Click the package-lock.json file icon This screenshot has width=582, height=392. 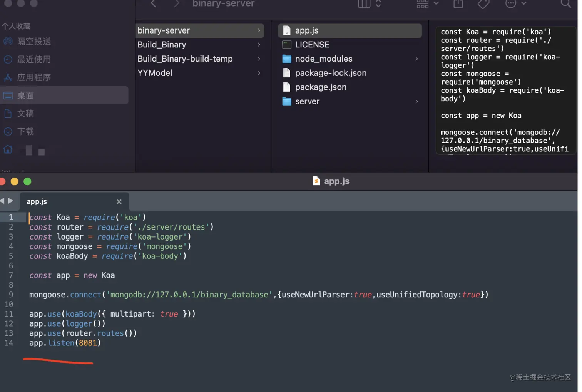(x=286, y=73)
